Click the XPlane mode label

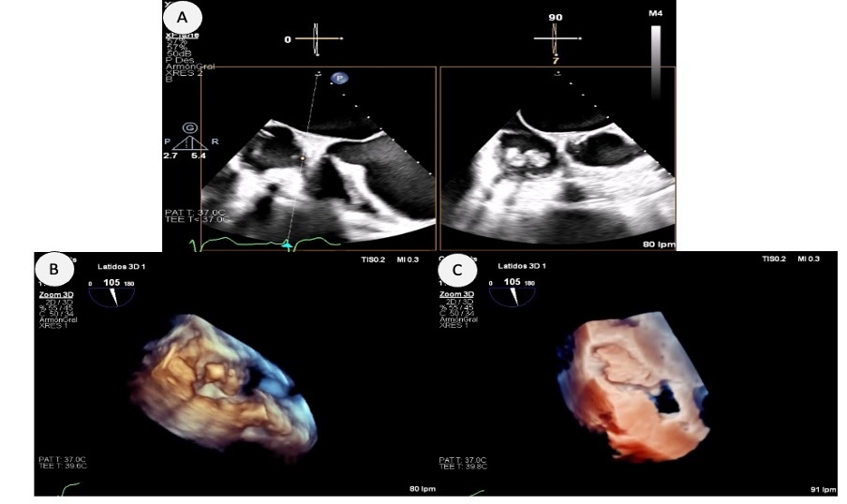click(x=182, y=35)
